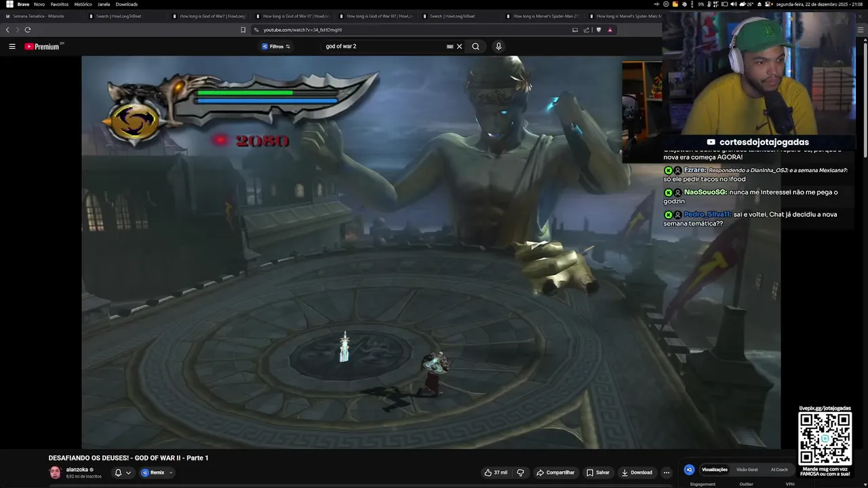Image resolution: width=868 pixels, height=488 pixels.
Task: Select the AI Coach tab
Action: pyautogui.click(x=779, y=470)
